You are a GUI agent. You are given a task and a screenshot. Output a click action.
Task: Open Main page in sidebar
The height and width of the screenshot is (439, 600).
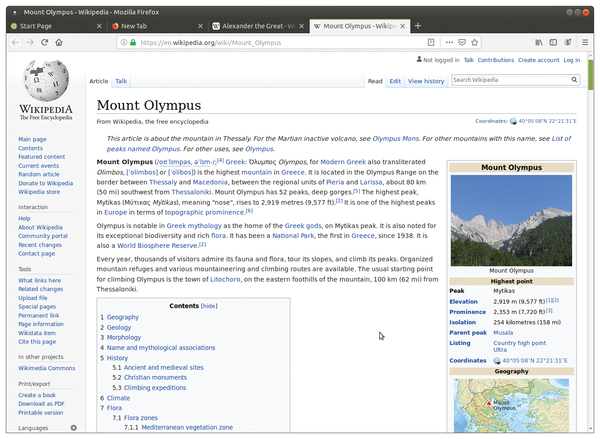(32, 139)
